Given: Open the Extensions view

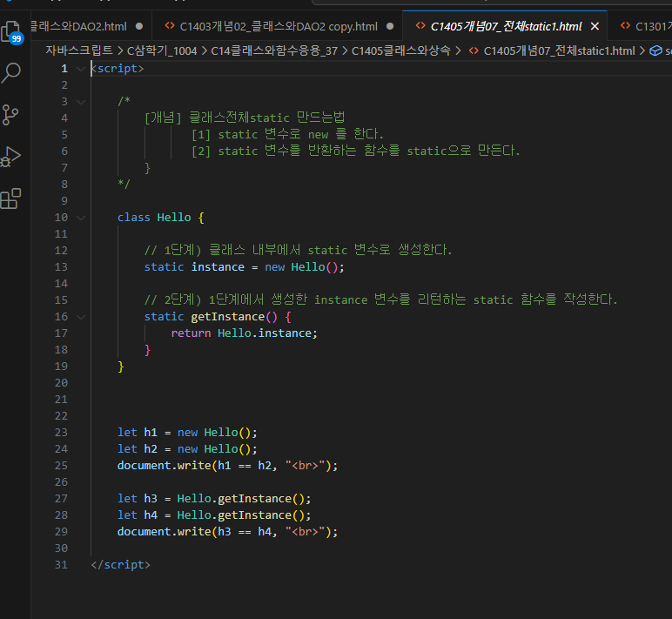Looking at the screenshot, I should point(10,198).
